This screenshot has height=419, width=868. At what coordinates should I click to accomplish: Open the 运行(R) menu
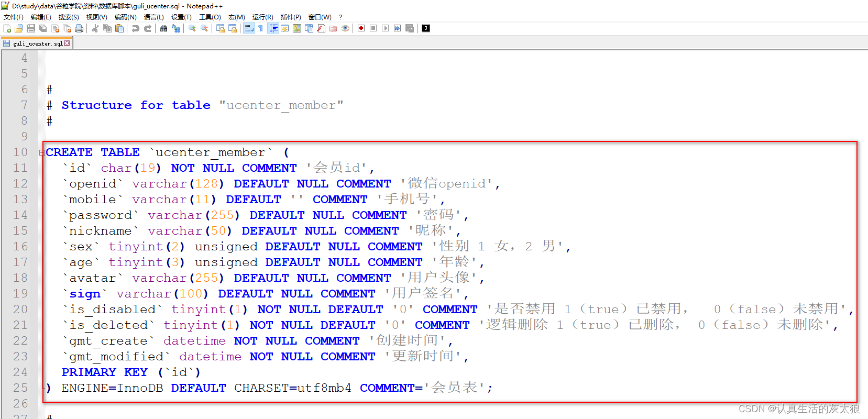tap(263, 17)
